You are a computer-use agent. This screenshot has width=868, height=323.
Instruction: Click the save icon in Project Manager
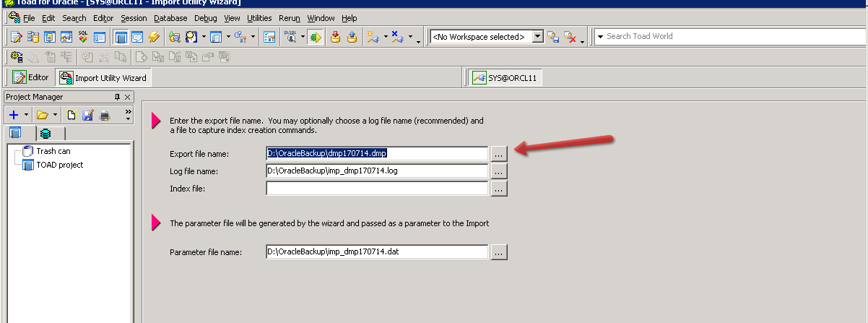point(88,115)
